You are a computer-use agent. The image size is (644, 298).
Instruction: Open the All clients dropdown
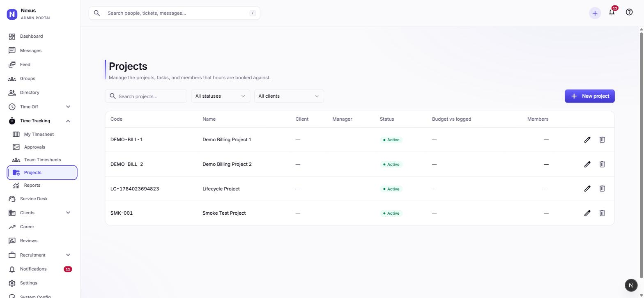pyautogui.click(x=289, y=96)
